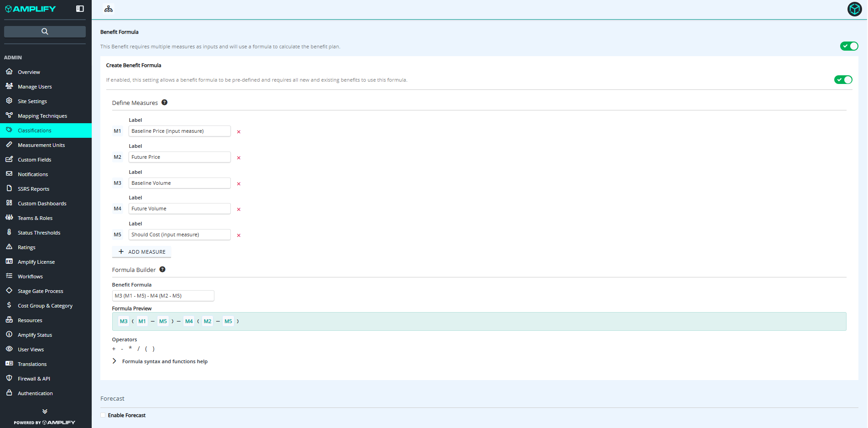The image size is (868, 428).
Task: Click the Measurement Units ruler icon
Action: (x=9, y=145)
